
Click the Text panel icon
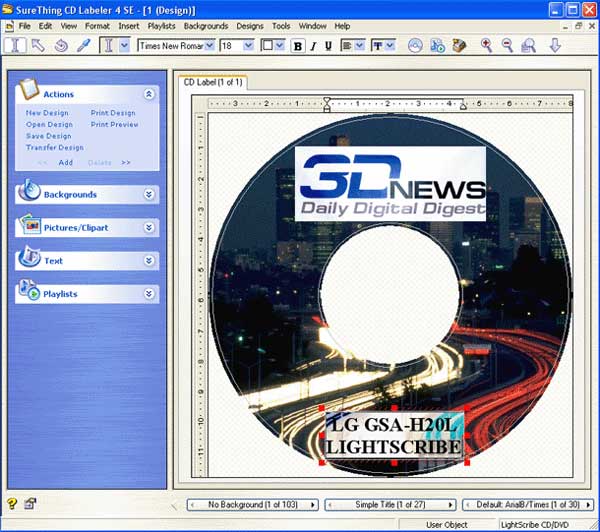tap(29, 257)
